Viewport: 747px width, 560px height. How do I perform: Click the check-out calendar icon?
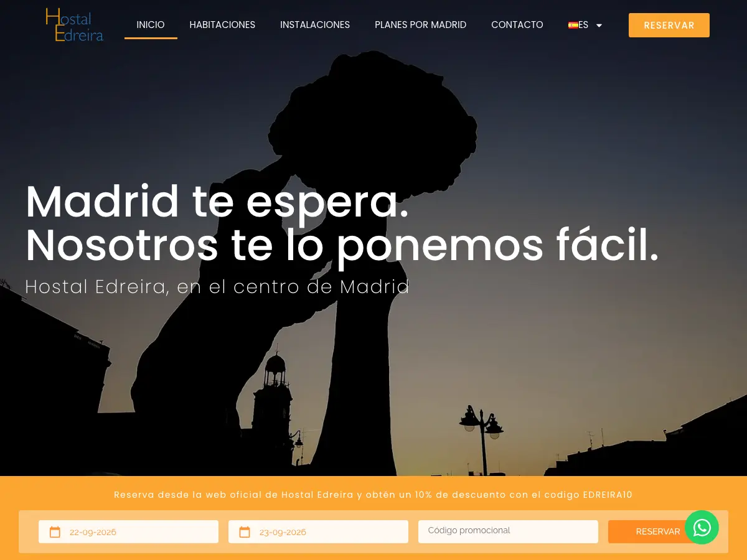(x=245, y=532)
